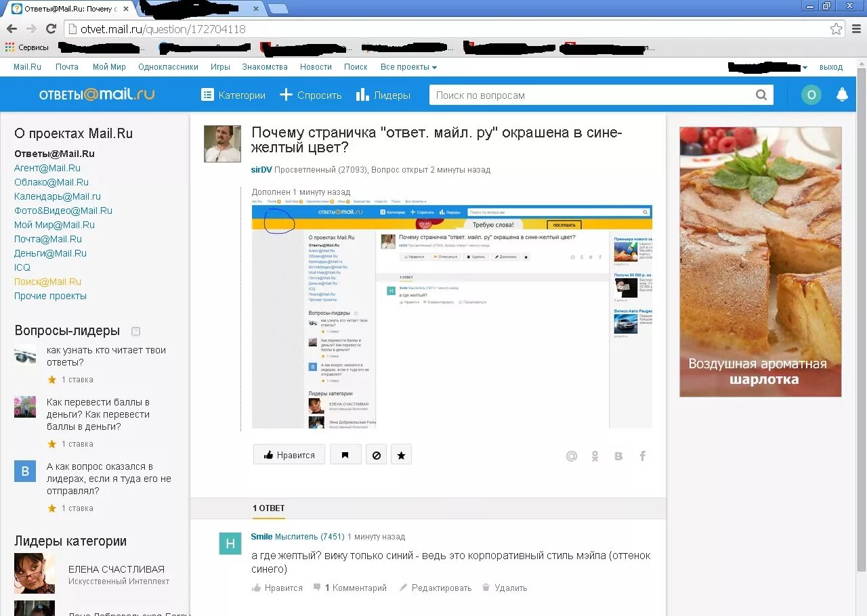Like the question with Нравится button
Image resolution: width=867 pixels, height=616 pixels.
pos(289,455)
